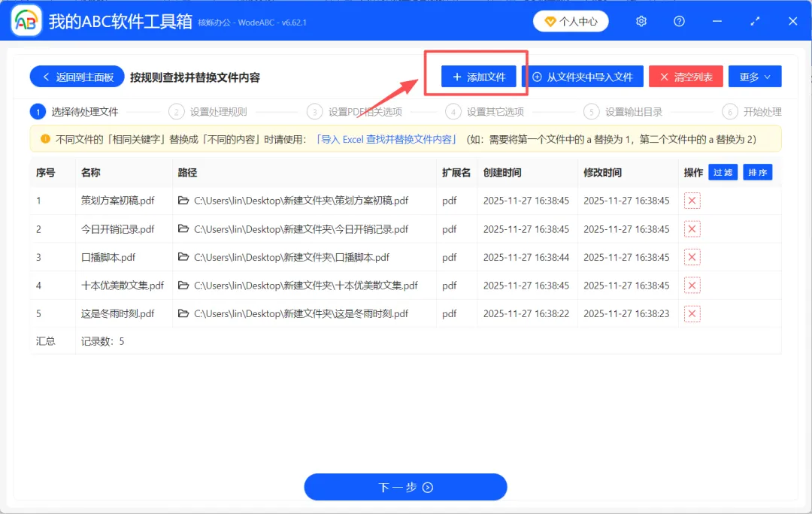Close the application window
The width and height of the screenshot is (812, 514).
793,21
